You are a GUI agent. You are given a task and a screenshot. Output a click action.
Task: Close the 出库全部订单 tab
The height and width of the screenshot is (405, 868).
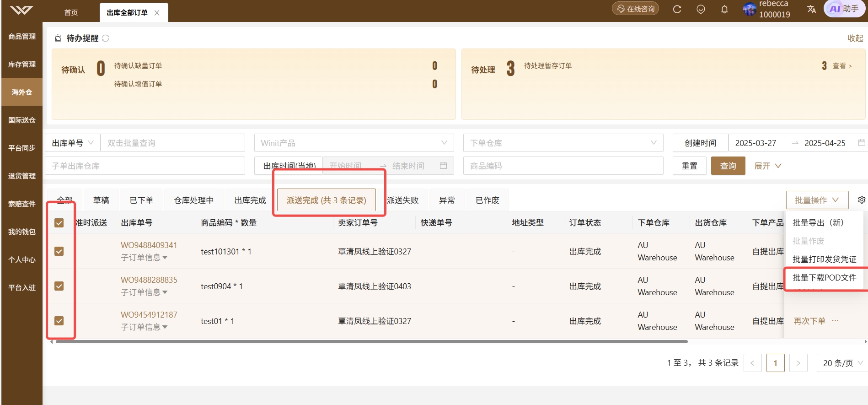click(x=157, y=13)
